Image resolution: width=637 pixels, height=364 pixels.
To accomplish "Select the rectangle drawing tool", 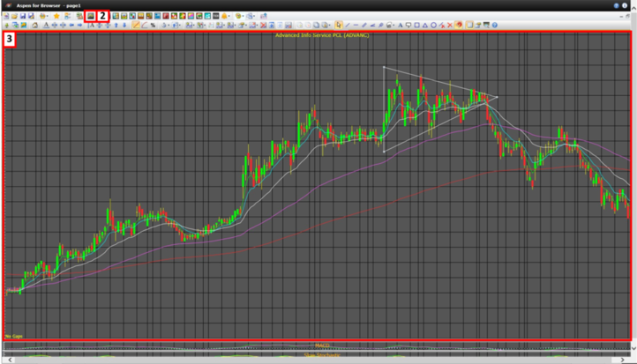I will click(x=416, y=25).
